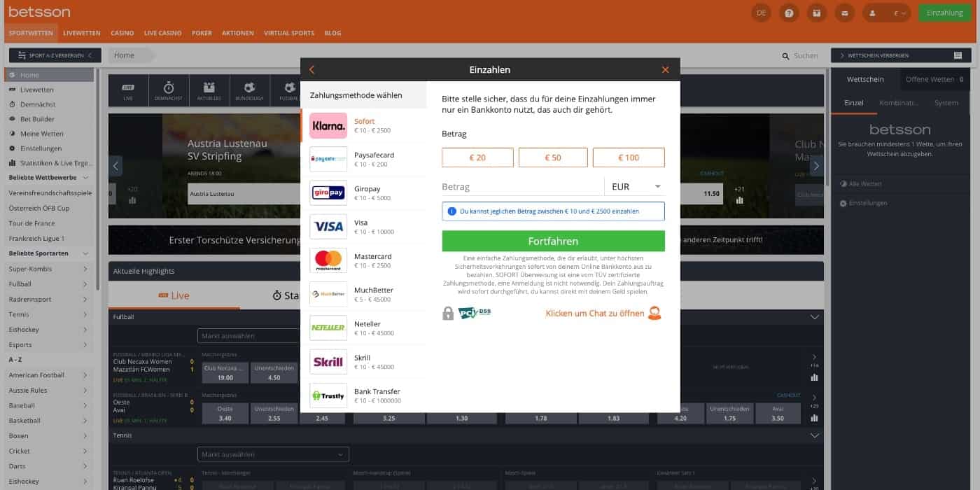Focus the Betrag amount input field
The width and height of the screenshot is (980, 490).
coord(522,187)
